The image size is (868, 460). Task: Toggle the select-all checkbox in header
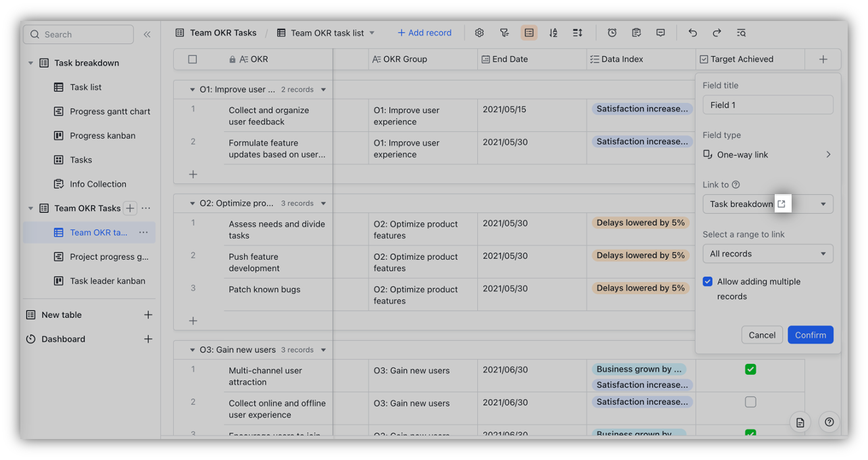193,60
